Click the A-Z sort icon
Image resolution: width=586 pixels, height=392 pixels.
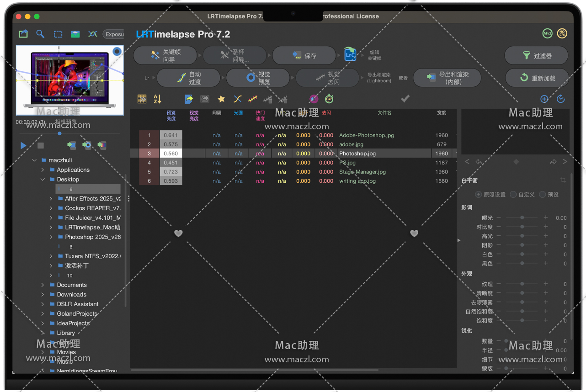tap(157, 99)
